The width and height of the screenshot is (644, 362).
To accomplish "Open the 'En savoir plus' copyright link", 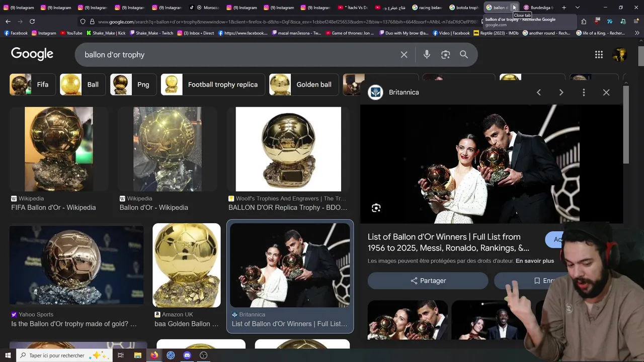I will tap(535, 261).
